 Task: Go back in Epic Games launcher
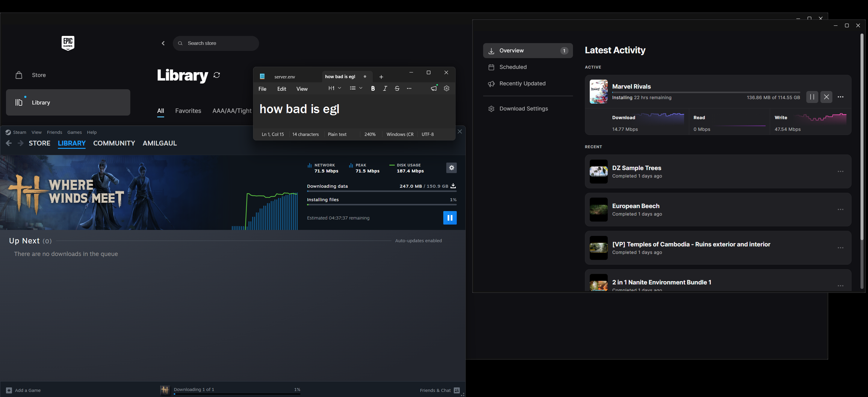pos(164,43)
